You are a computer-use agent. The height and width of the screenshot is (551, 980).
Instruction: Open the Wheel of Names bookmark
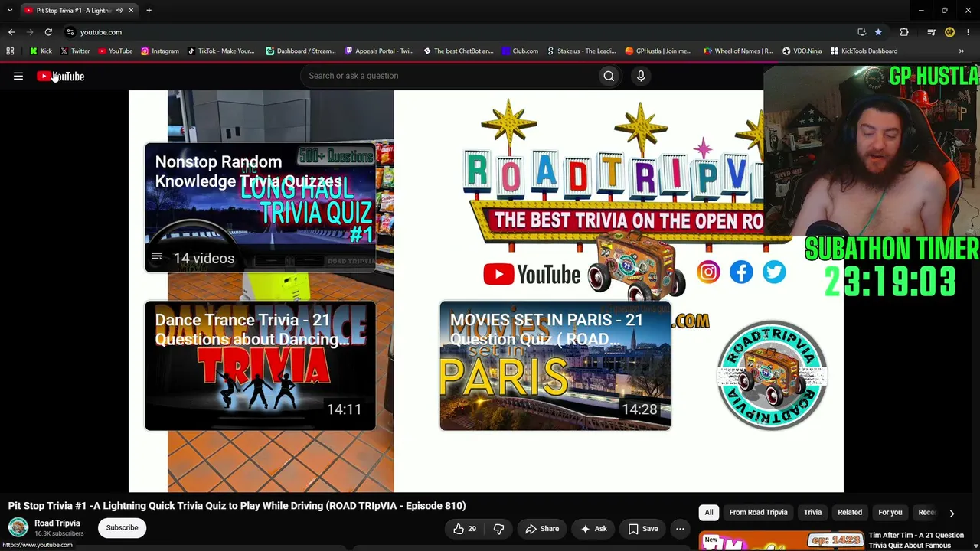click(737, 51)
